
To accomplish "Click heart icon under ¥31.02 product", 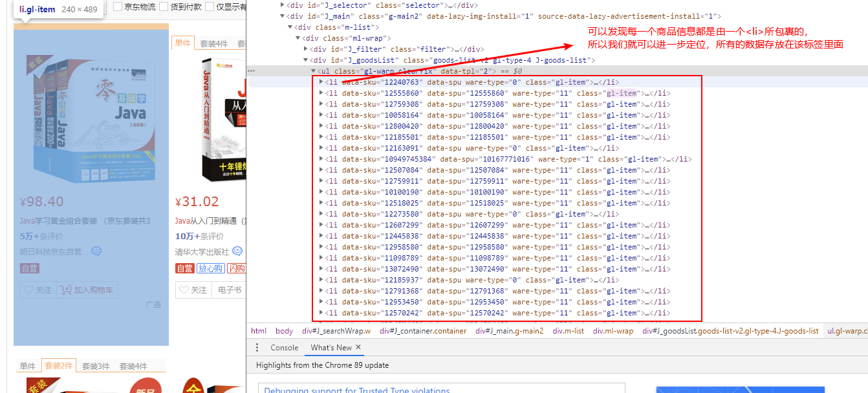I will 184,290.
